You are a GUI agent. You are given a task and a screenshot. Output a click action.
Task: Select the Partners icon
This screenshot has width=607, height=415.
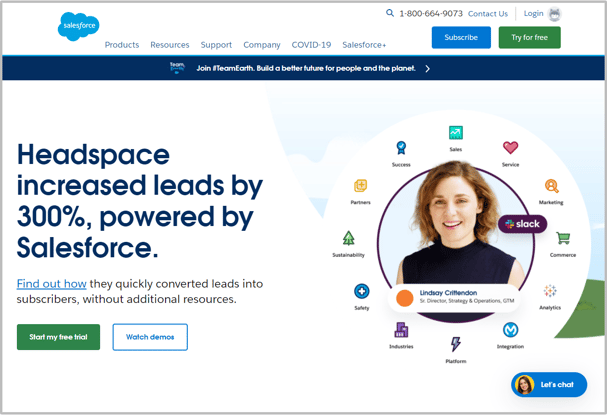360,186
